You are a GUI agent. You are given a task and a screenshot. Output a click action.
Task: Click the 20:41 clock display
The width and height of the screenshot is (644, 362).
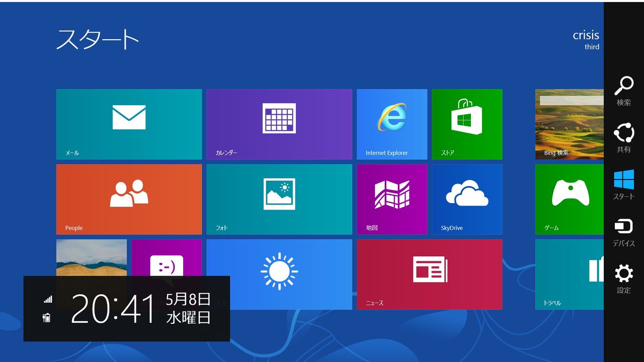113,309
